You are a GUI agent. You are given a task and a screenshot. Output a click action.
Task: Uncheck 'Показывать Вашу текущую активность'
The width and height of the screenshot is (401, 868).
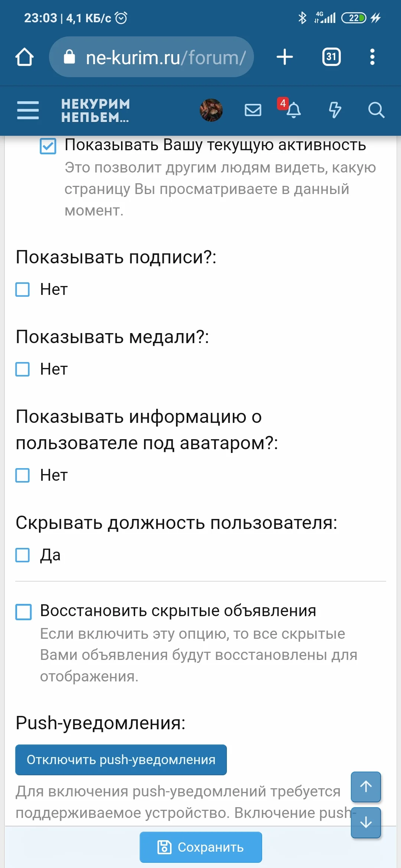pyautogui.click(x=48, y=145)
